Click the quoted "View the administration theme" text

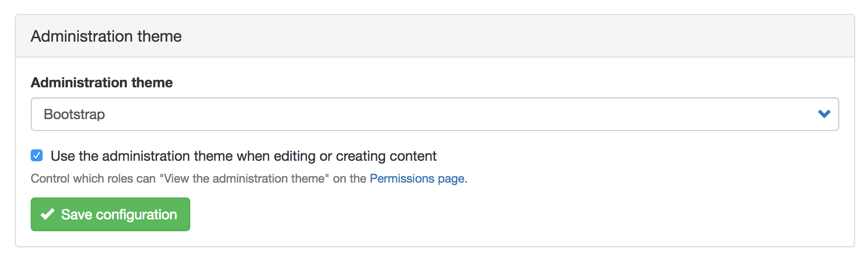[x=244, y=179]
